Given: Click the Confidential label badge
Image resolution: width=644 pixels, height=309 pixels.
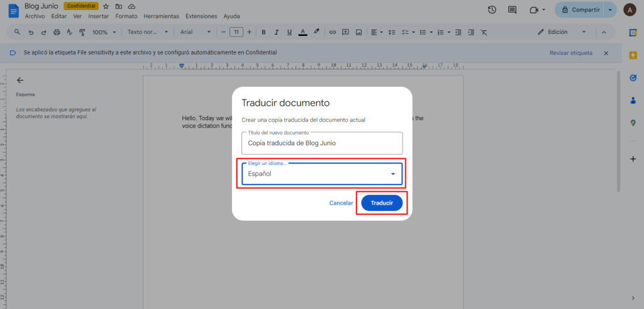Looking at the screenshot, I should pos(81,6).
